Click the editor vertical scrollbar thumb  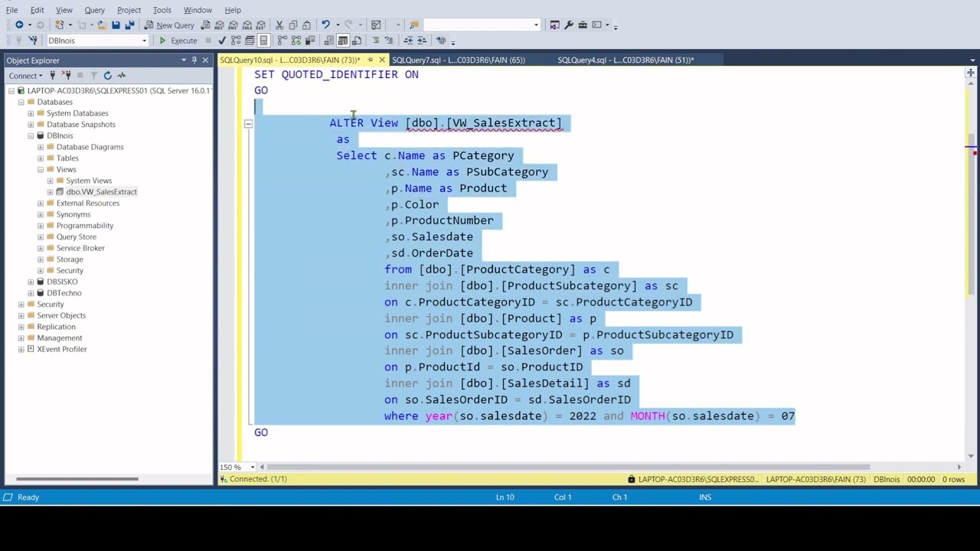coord(971,214)
